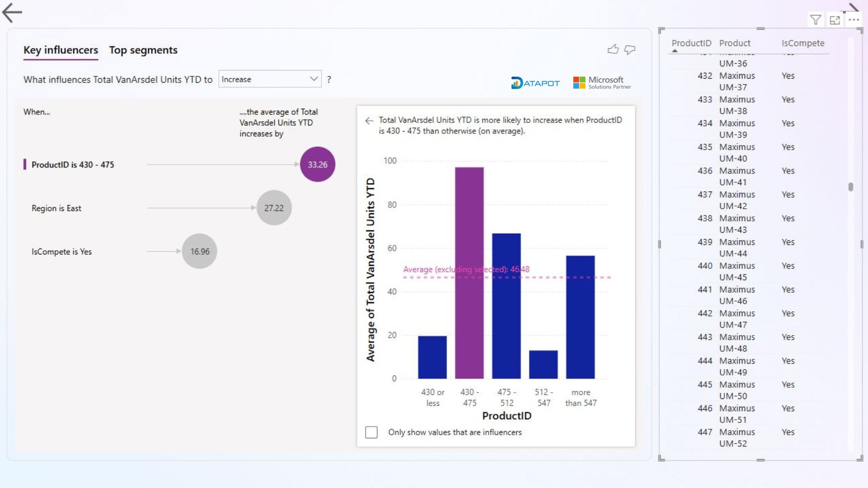Click the Product column header
868x488 pixels.
pyautogui.click(x=735, y=43)
